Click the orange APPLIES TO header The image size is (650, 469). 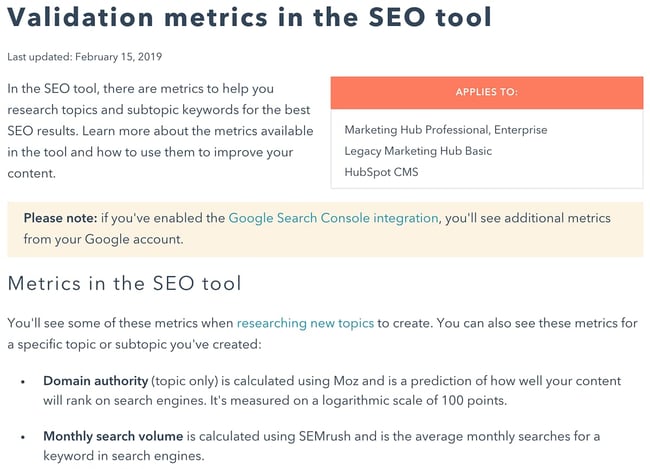(x=487, y=91)
